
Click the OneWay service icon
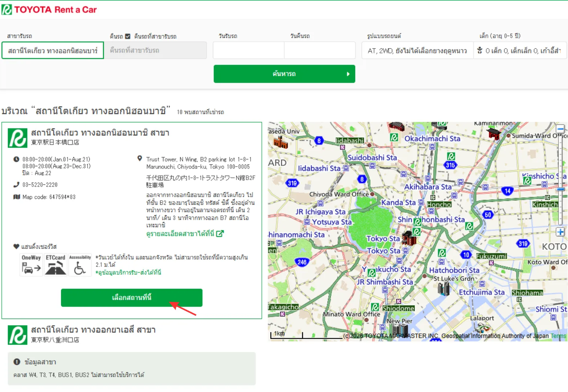(31, 265)
